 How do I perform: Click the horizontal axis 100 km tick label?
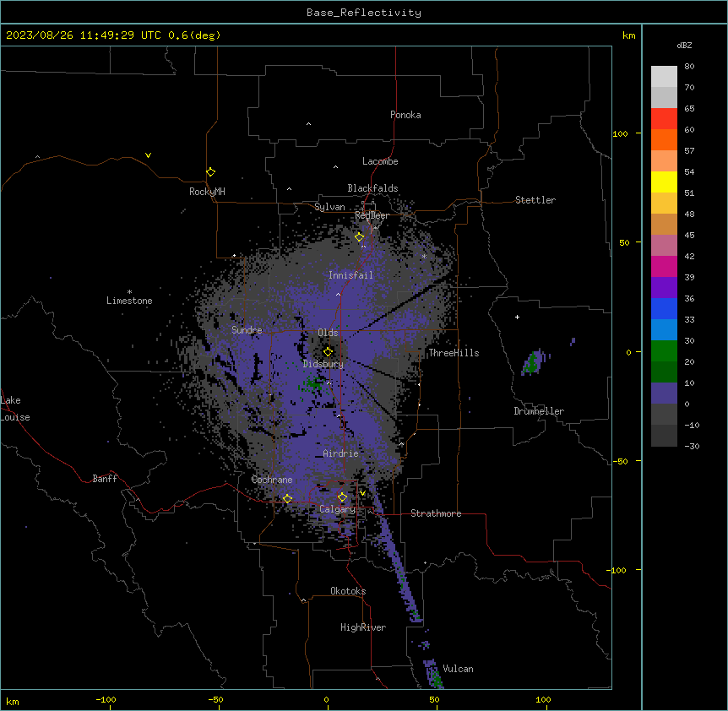point(543,700)
